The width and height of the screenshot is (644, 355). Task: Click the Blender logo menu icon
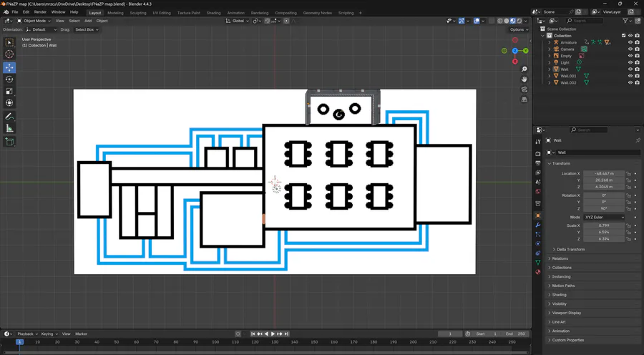coord(6,12)
